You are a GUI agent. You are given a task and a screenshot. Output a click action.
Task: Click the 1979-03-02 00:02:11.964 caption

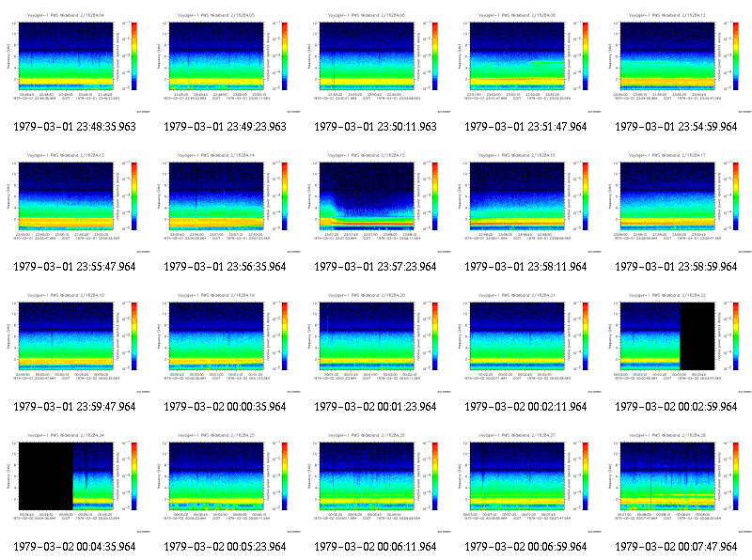point(525,407)
